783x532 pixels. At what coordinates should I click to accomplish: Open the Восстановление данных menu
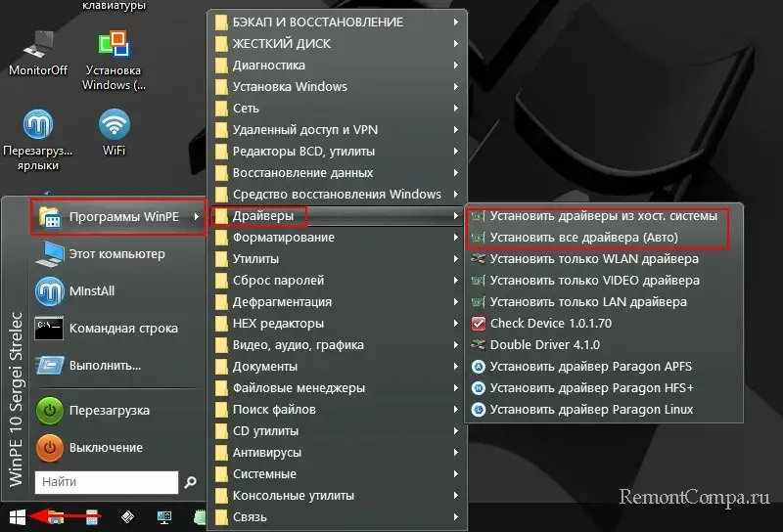pos(338,173)
